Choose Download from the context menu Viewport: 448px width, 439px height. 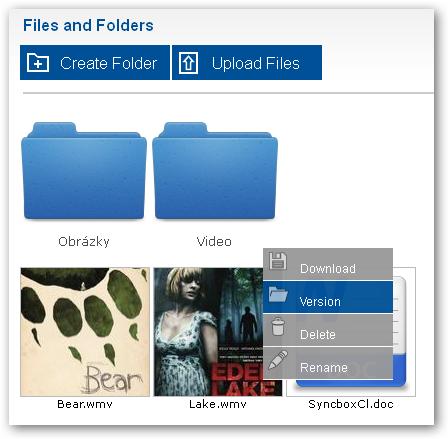pos(328,264)
